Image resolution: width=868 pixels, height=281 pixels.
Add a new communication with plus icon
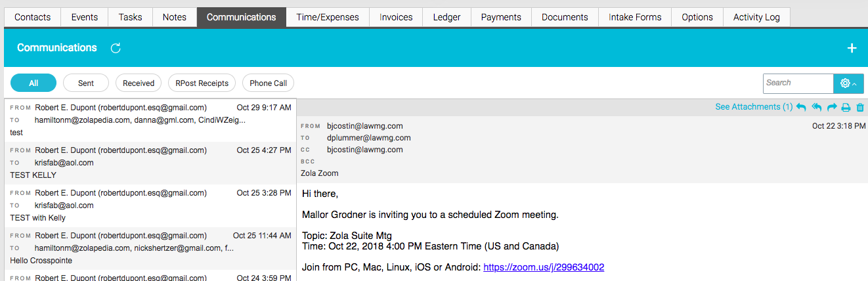[x=852, y=48]
